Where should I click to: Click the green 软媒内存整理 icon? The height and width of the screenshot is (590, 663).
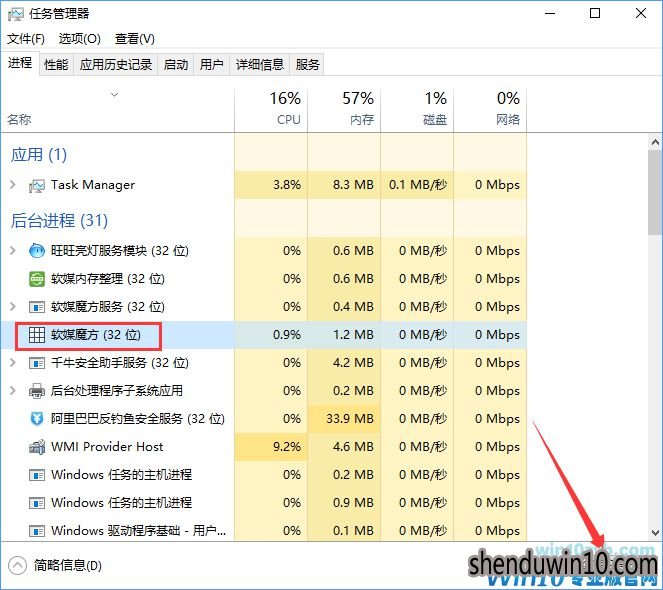(x=37, y=279)
